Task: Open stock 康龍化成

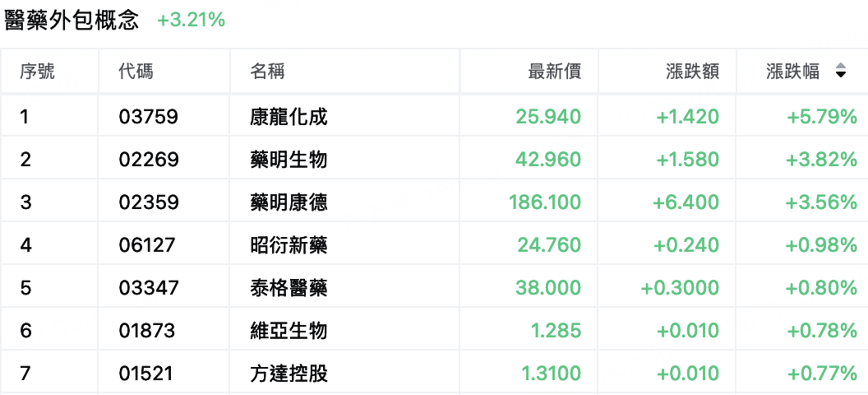Action: (289, 116)
